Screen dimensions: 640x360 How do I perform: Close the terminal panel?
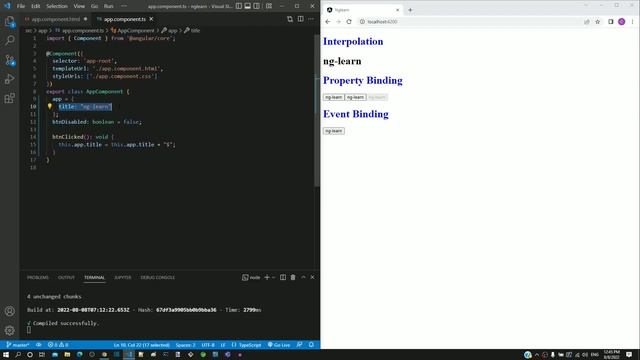(x=312, y=278)
